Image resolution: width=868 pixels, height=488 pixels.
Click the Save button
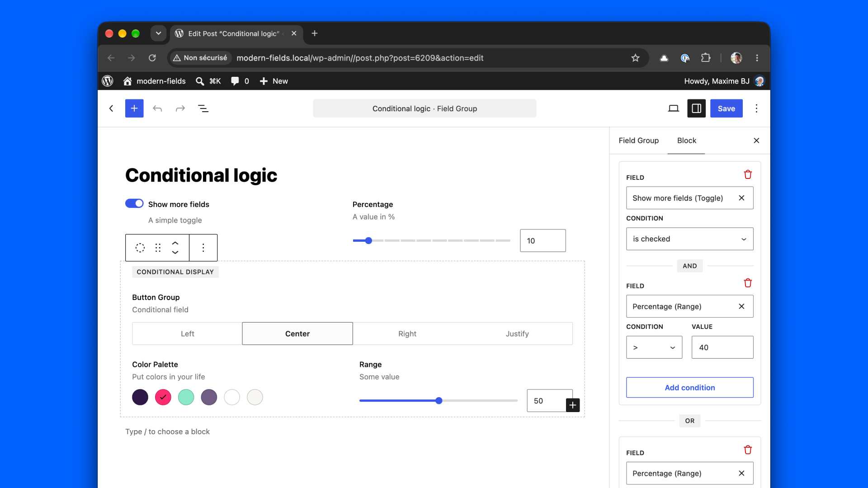pyautogui.click(x=726, y=108)
